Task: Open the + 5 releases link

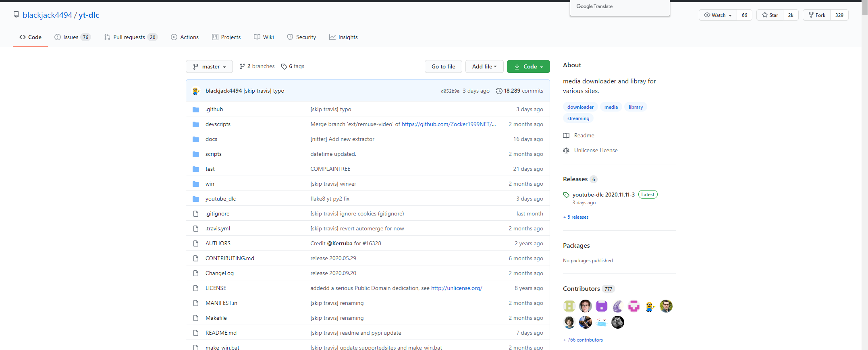Action: 576,217
